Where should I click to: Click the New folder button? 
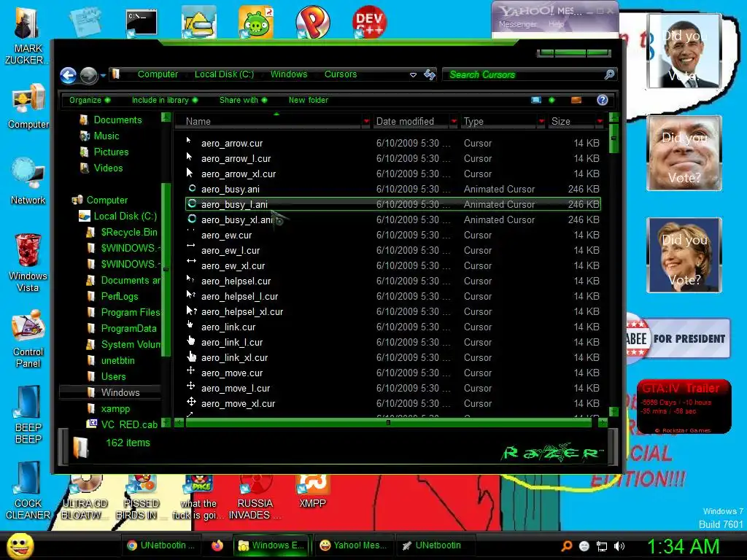tap(309, 100)
